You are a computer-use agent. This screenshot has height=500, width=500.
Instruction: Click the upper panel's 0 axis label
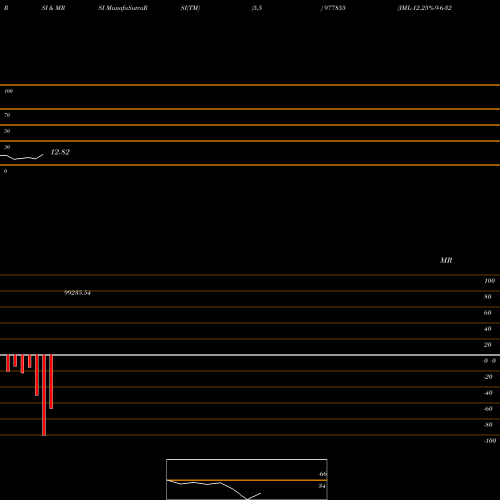click(5, 171)
